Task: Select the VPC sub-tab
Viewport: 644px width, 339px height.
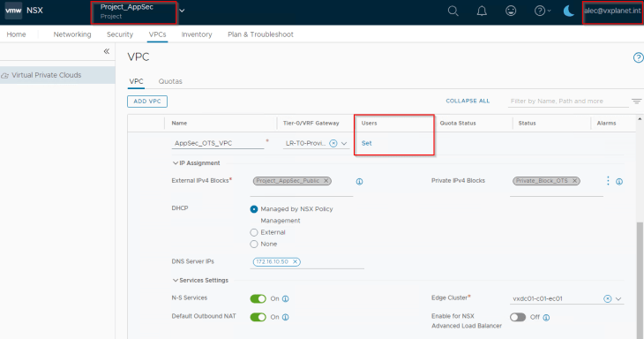Action: pos(136,81)
